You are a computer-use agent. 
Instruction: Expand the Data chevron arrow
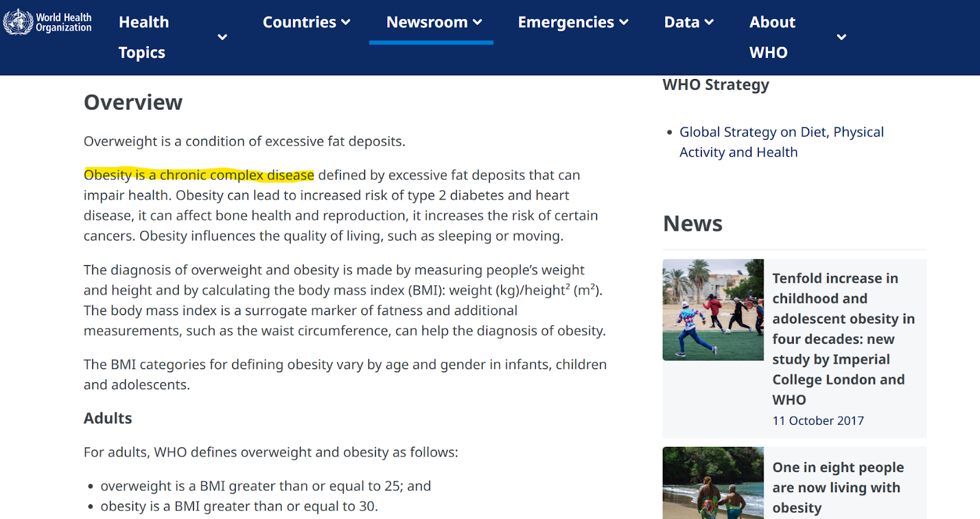pyautogui.click(x=709, y=23)
